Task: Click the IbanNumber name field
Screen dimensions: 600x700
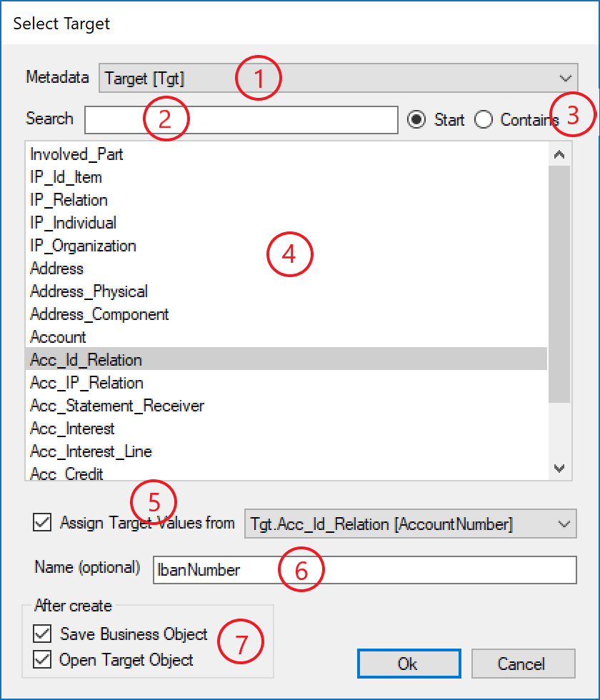Action: [x=364, y=569]
